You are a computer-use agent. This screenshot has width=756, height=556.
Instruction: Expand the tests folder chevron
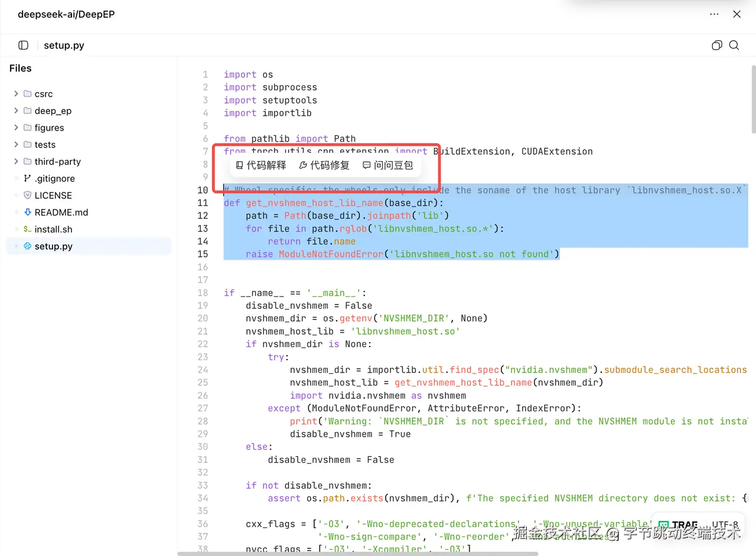[x=16, y=145]
